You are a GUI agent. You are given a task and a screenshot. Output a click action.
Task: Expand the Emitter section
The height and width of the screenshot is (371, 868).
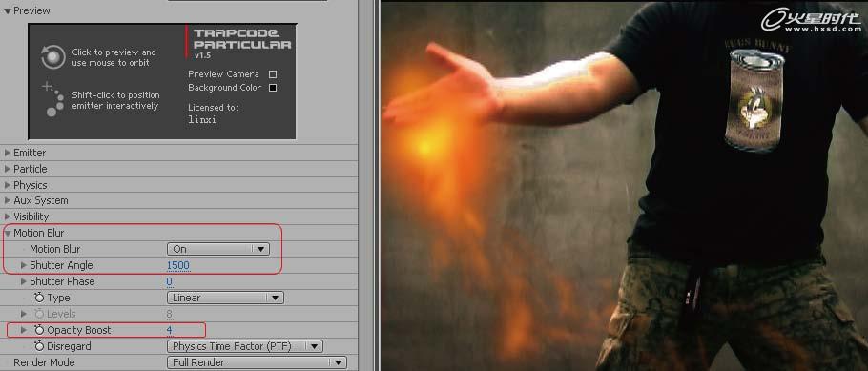pyautogui.click(x=8, y=153)
